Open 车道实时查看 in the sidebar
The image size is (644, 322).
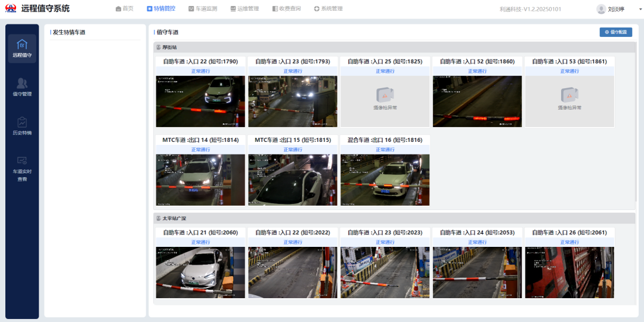[x=22, y=168]
